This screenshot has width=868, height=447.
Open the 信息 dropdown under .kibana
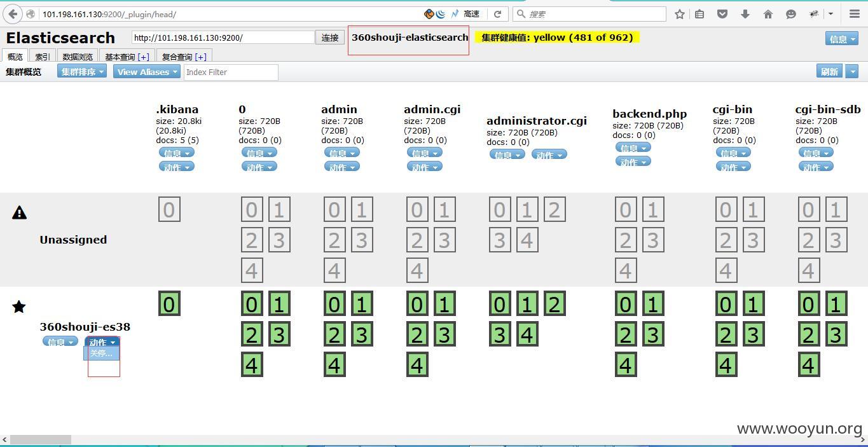[x=177, y=153]
